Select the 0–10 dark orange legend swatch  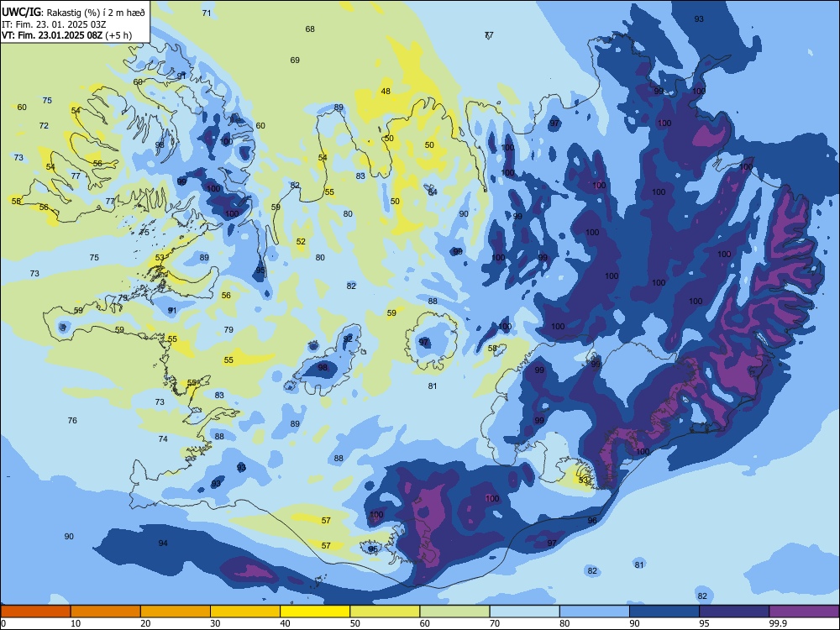(x=36, y=612)
